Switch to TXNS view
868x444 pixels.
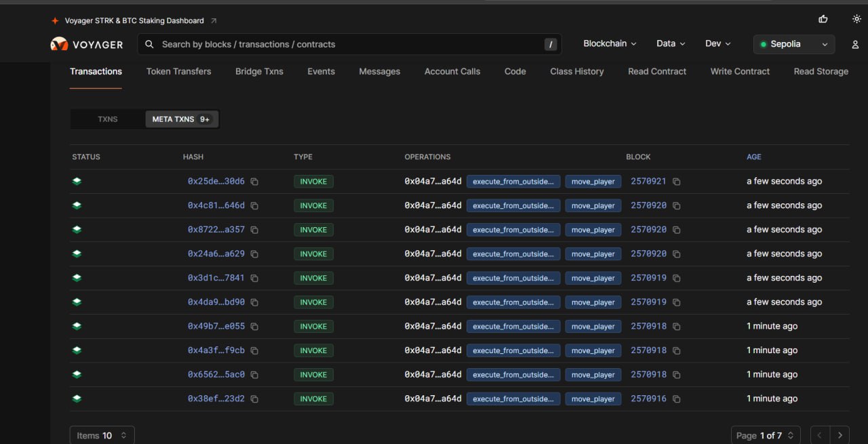(108, 119)
